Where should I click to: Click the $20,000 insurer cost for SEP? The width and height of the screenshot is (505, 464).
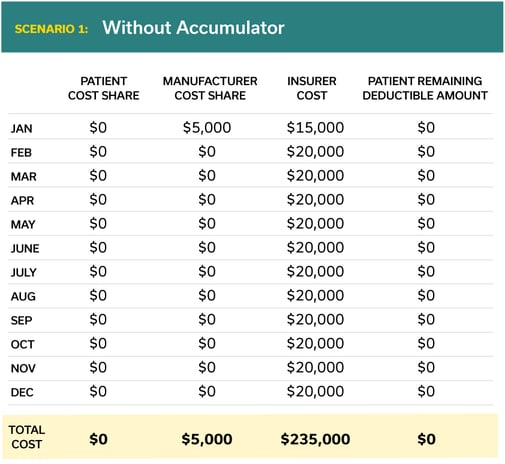click(x=315, y=319)
